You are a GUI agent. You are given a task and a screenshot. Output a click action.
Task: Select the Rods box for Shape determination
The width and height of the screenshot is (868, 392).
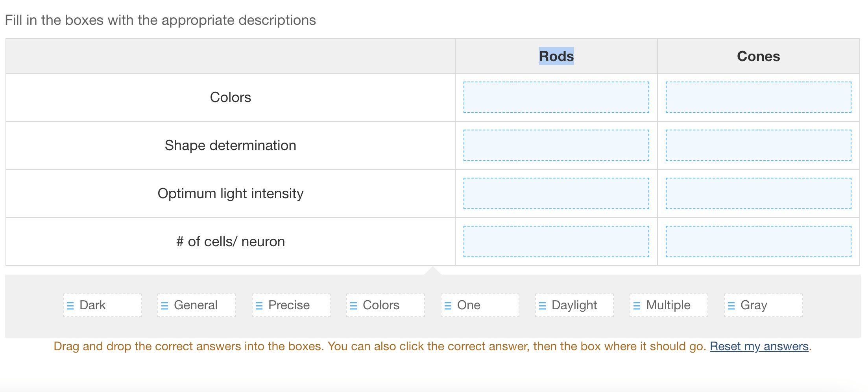pyautogui.click(x=556, y=145)
